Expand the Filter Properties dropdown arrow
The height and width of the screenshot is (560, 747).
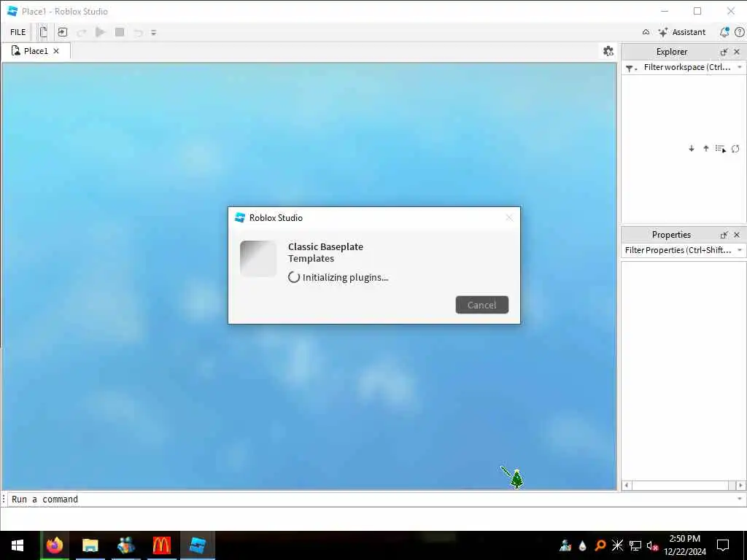[740, 250]
